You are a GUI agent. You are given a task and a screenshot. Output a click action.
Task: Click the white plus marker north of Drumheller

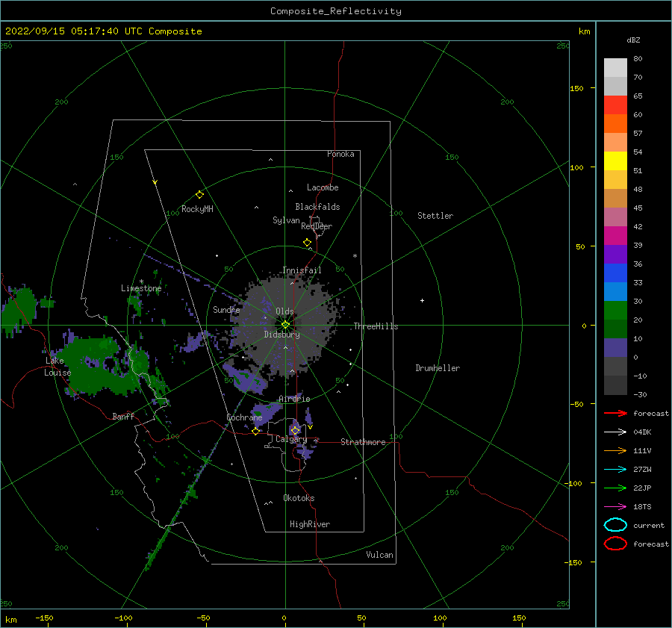(x=422, y=300)
